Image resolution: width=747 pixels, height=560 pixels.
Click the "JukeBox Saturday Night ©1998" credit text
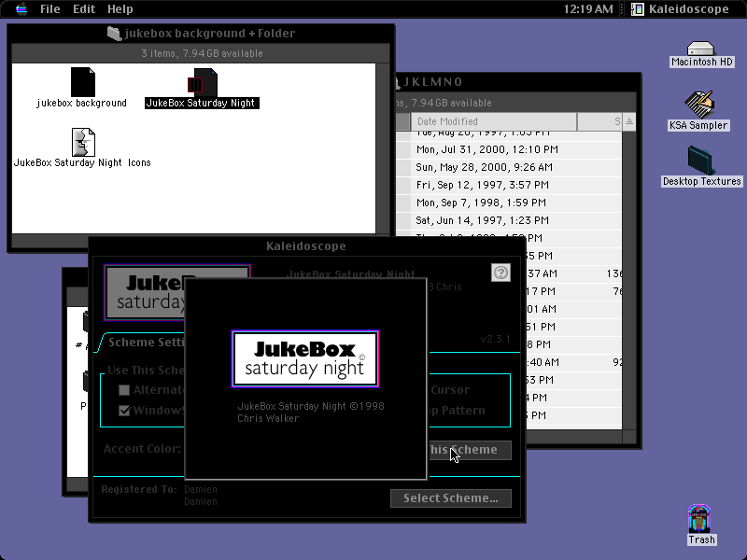pos(311,406)
